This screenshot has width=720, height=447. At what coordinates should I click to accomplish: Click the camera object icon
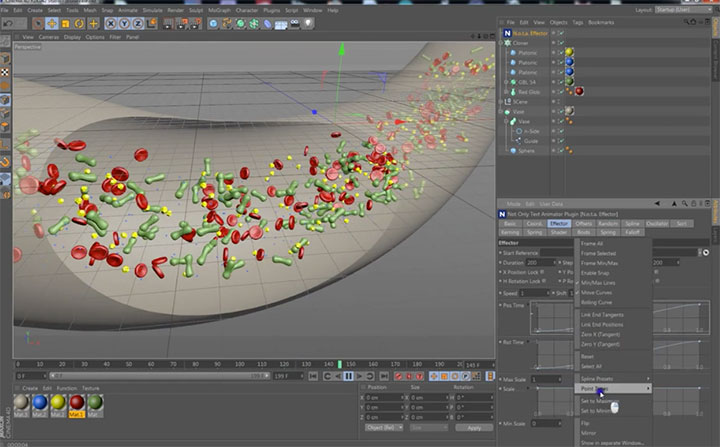coord(295,23)
